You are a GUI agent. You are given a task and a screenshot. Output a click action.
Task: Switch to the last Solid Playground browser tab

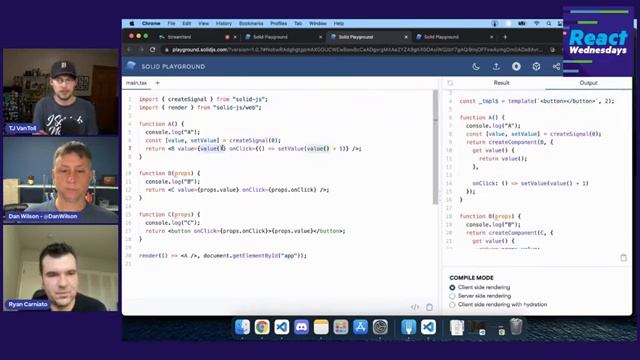(442, 37)
